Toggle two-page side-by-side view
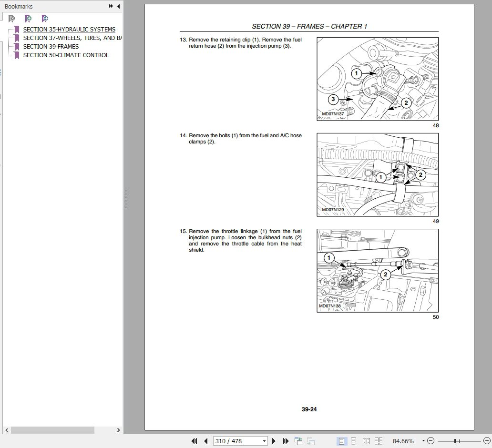Image resolution: width=492 pixels, height=448 pixels. (x=366, y=441)
